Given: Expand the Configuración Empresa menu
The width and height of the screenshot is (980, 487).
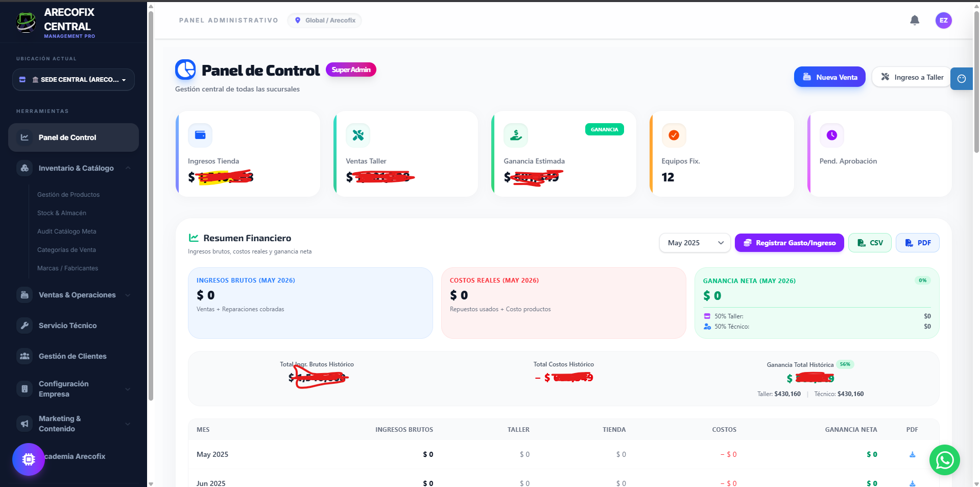Looking at the screenshot, I should [x=74, y=389].
